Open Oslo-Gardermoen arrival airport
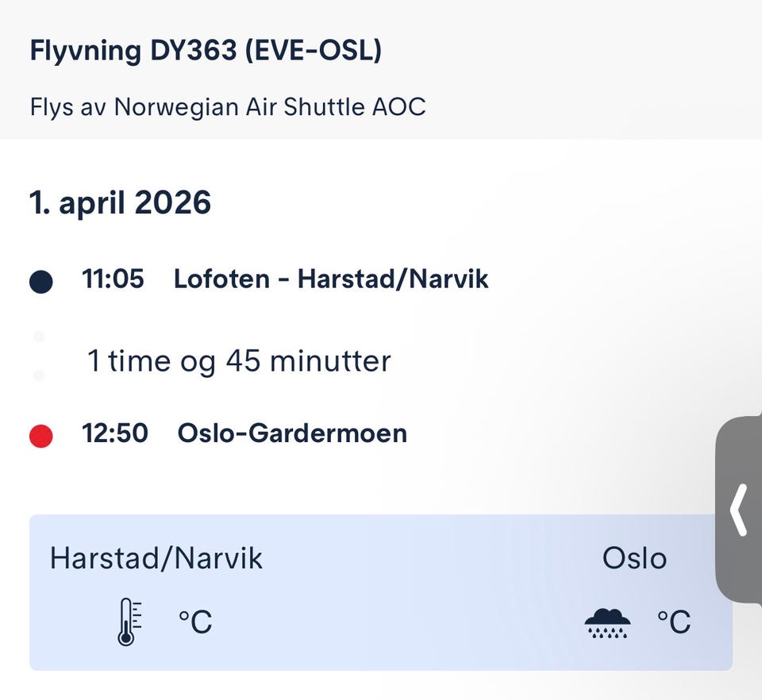This screenshot has width=762, height=700. point(292,433)
